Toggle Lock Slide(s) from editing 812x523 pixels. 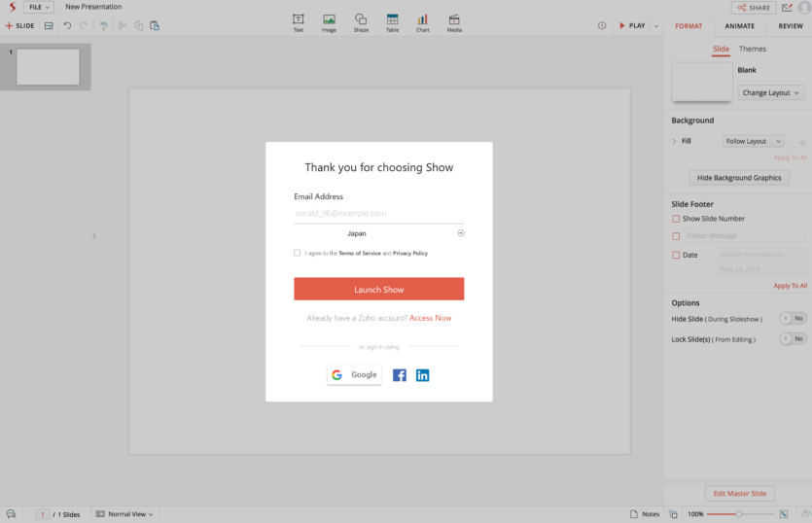point(793,338)
